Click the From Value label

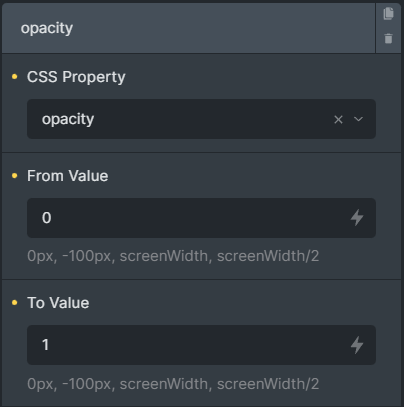pos(68,176)
